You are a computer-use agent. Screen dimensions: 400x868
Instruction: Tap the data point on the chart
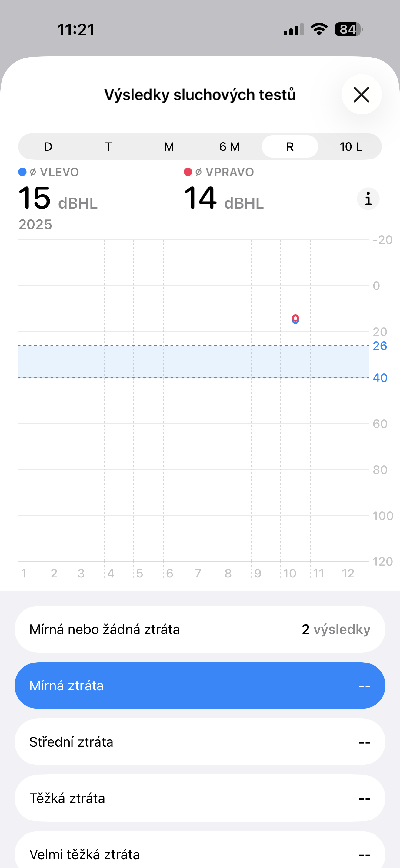click(x=295, y=319)
